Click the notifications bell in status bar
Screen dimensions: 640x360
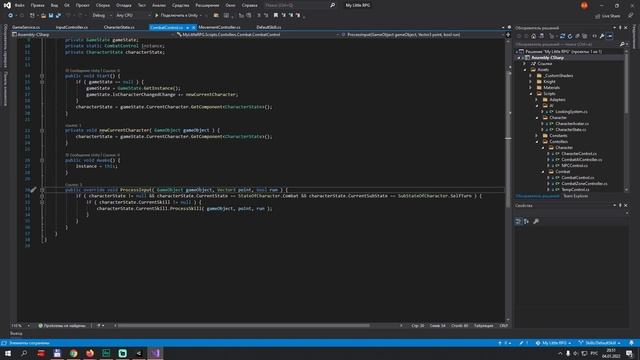pyautogui.click(x=631, y=343)
